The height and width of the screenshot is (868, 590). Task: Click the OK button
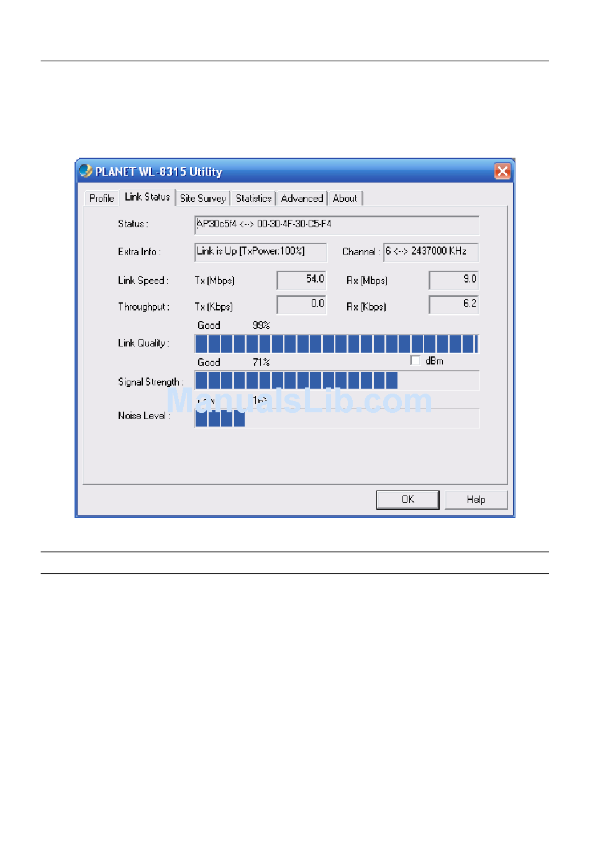click(407, 499)
